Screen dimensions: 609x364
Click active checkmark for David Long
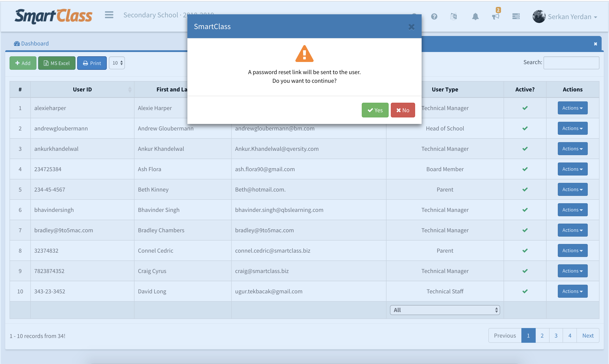[525, 291]
